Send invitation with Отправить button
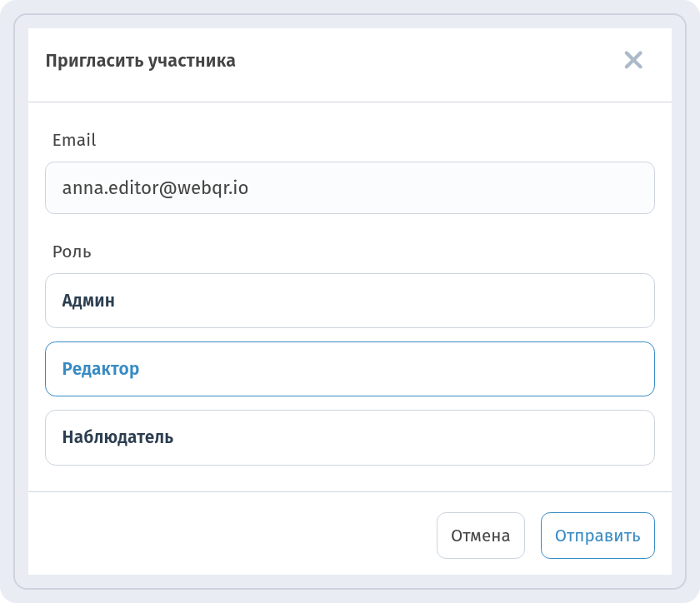Screen dimensions: 700x603 597,536
